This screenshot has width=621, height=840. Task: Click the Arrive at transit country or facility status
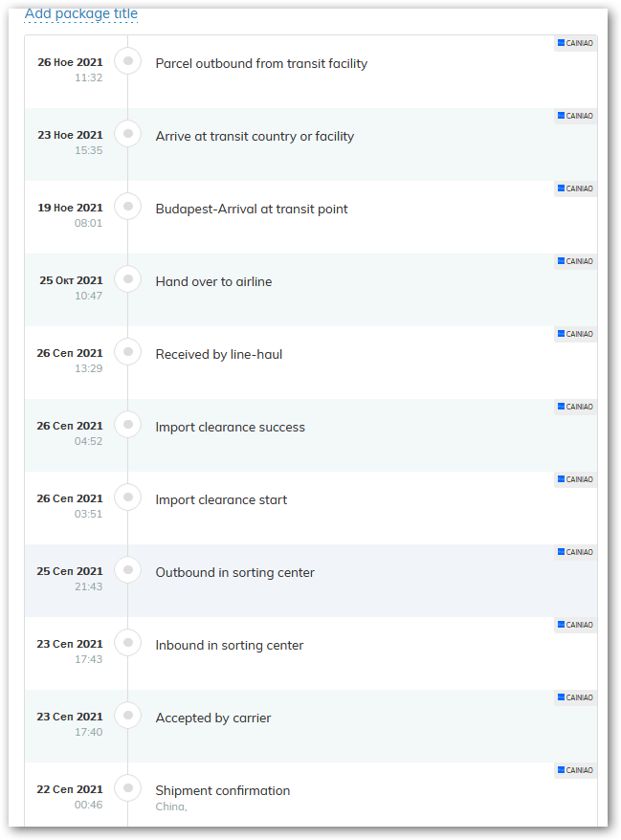pyautogui.click(x=255, y=137)
